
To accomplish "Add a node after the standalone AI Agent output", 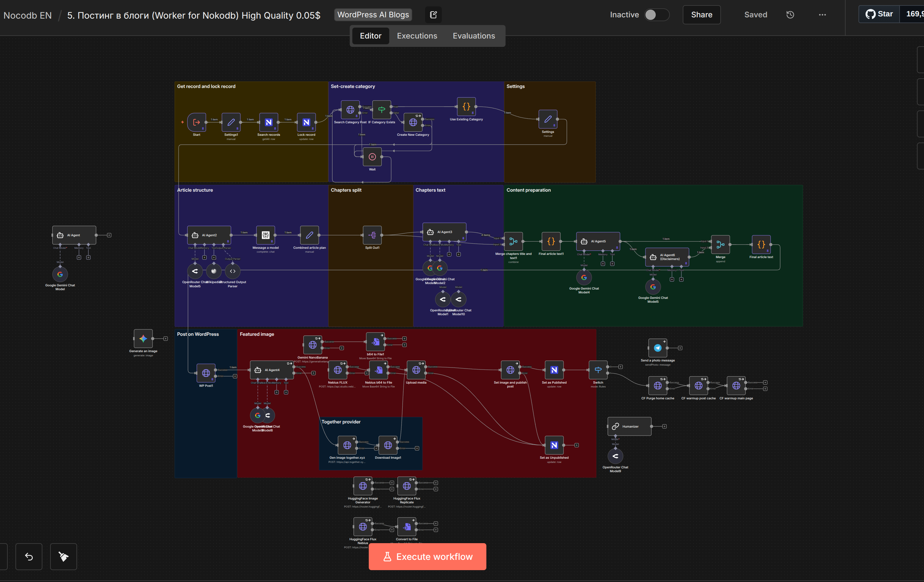I will point(109,235).
